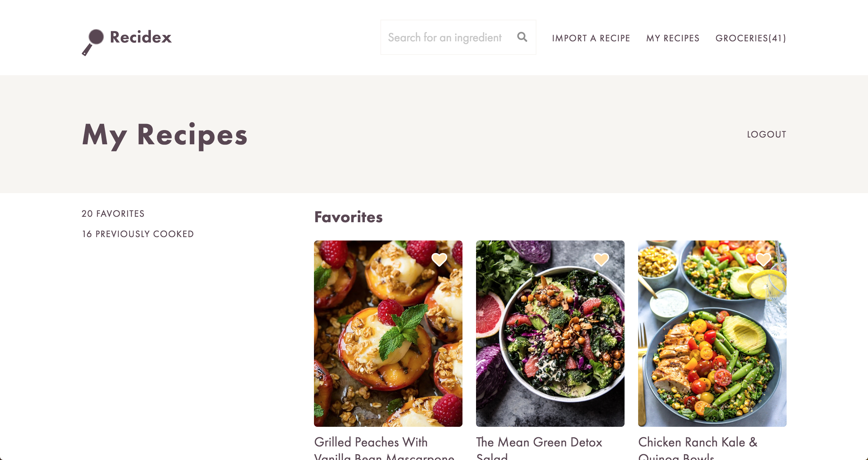Toggle the heart on Mean Green Detox Salad

[601, 259]
